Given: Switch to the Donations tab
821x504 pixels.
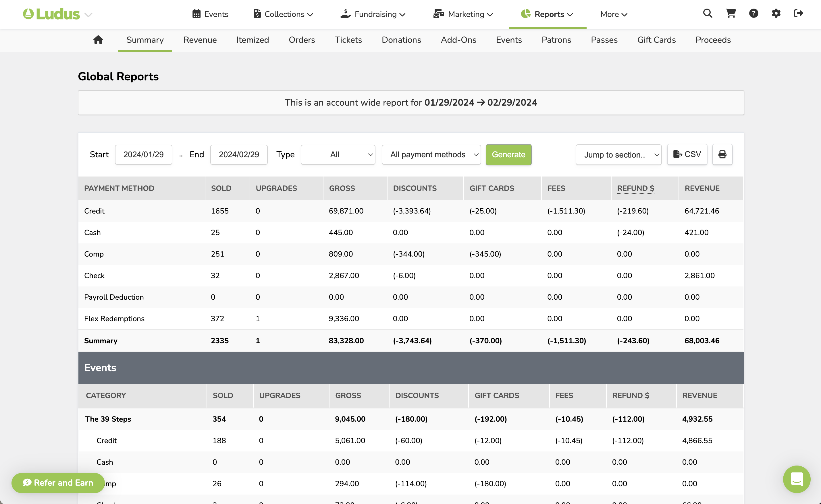Looking at the screenshot, I should (401, 40).
